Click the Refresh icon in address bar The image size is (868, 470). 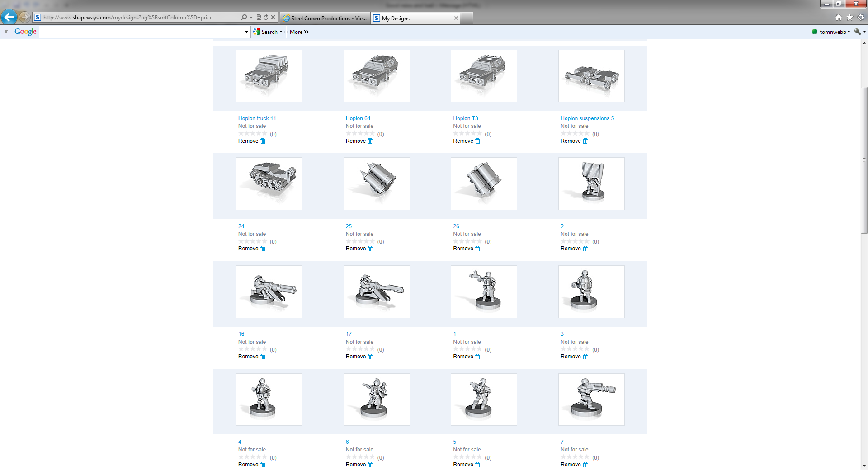266,18
